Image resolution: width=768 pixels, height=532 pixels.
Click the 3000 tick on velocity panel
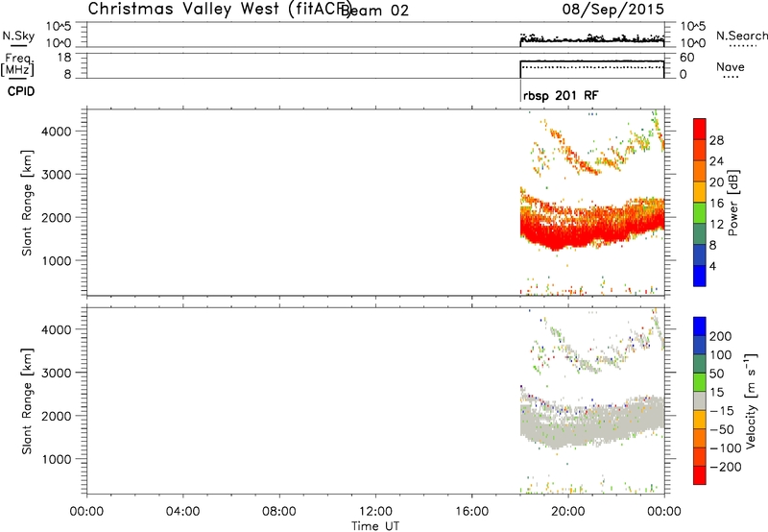pyautogui.click(x=57, y=373)
